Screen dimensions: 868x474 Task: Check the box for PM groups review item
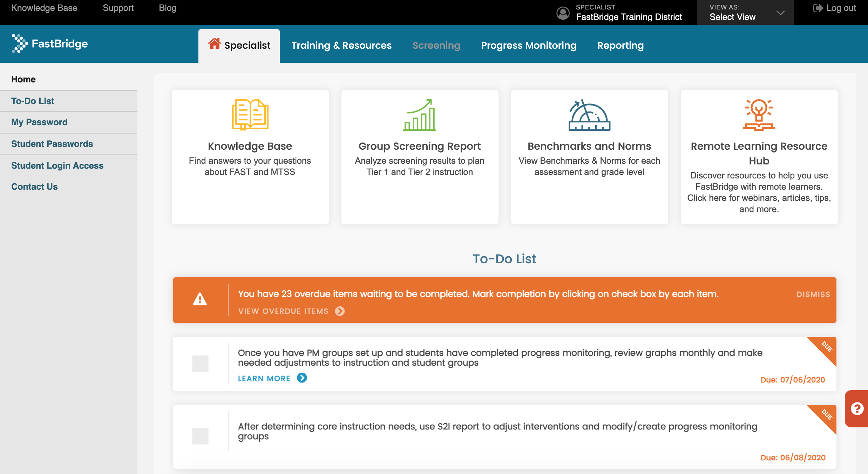(x=200, y=364)
